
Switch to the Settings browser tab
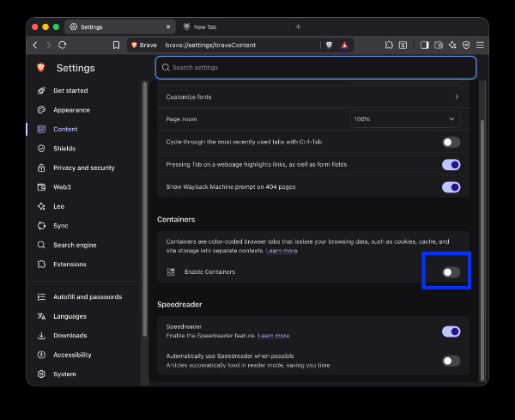click(x=120, y=27)
